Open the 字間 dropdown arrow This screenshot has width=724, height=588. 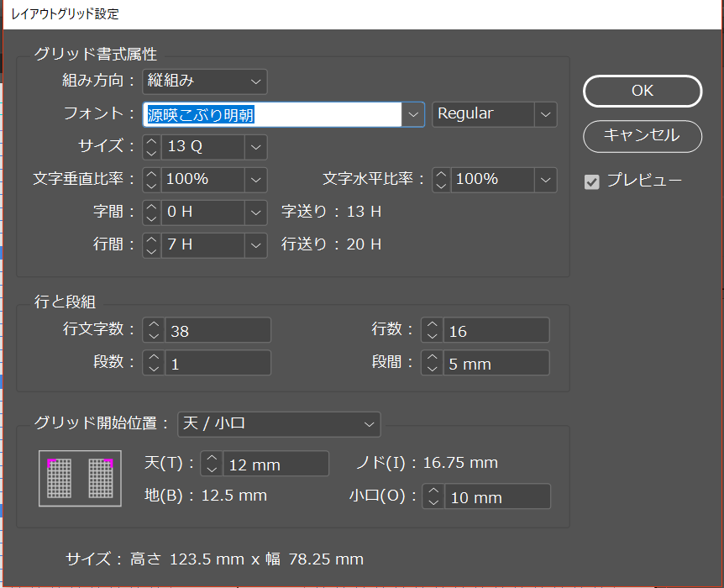click(256, 213)
